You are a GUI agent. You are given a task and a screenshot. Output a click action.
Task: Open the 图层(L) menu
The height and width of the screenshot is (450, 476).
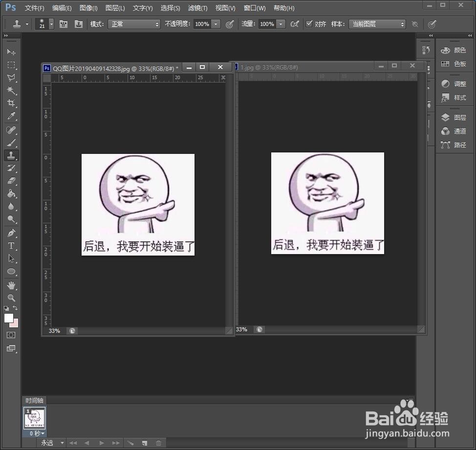(x=115, y=8)
